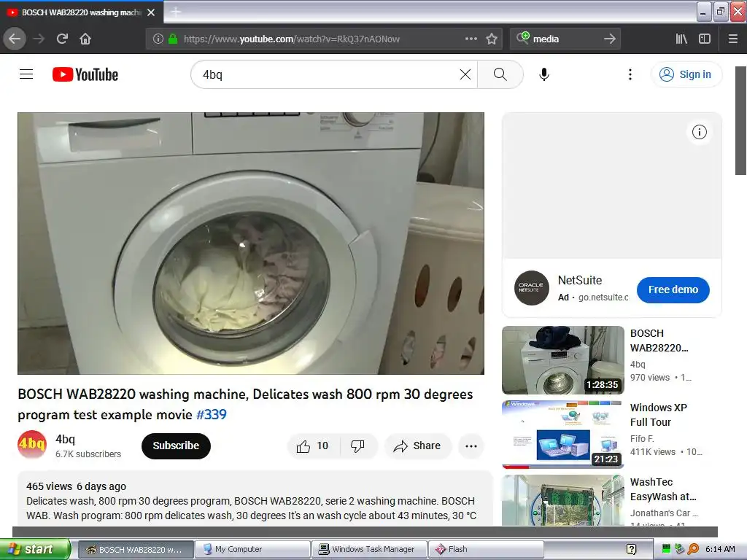Show site information for youtube.com
747x560 pixels.
pyautogui.click(x=158, y=39)
